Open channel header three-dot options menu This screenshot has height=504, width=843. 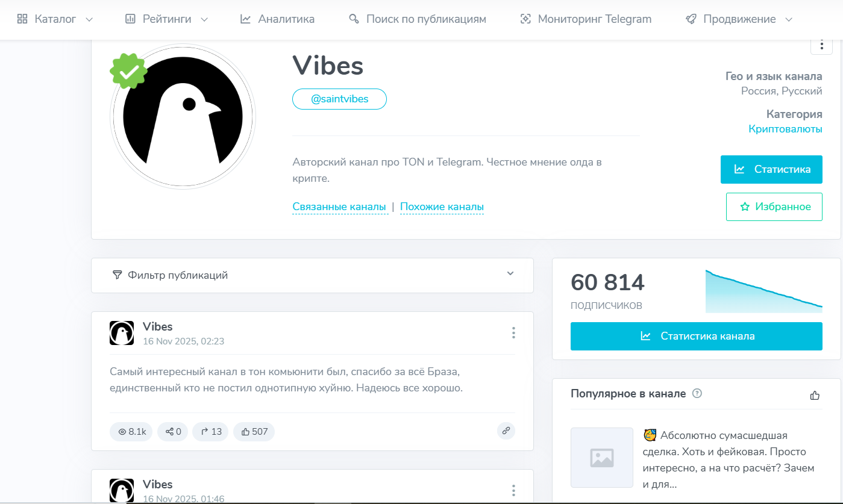point(821,44)
